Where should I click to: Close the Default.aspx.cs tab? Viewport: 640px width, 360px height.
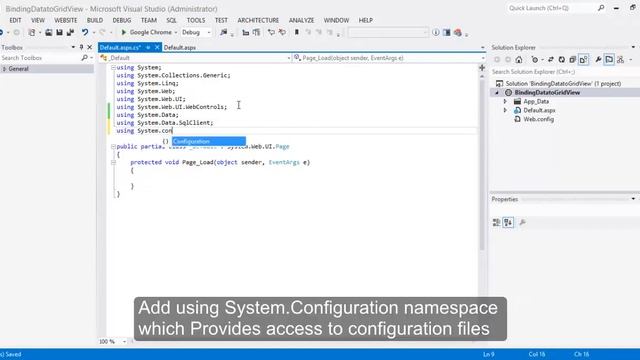[157, 47]
